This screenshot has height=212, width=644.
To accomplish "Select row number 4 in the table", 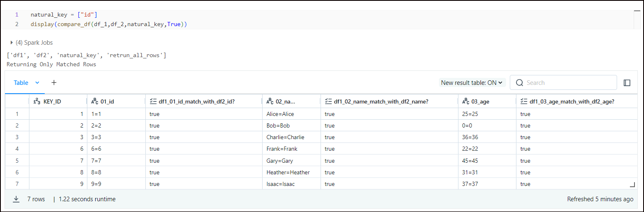I will point(17,149).
